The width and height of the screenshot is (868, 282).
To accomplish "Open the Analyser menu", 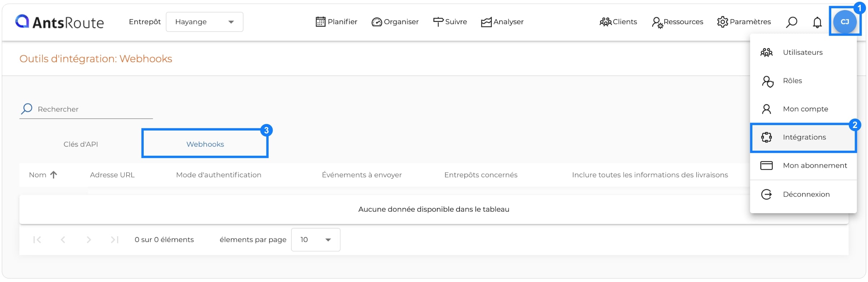I will tap(502, 22).
